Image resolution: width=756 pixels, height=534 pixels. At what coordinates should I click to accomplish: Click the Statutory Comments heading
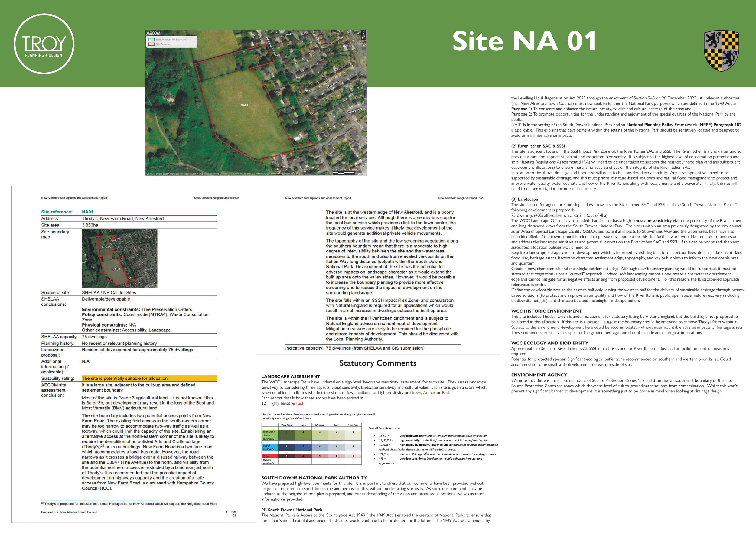pos(378,363)
